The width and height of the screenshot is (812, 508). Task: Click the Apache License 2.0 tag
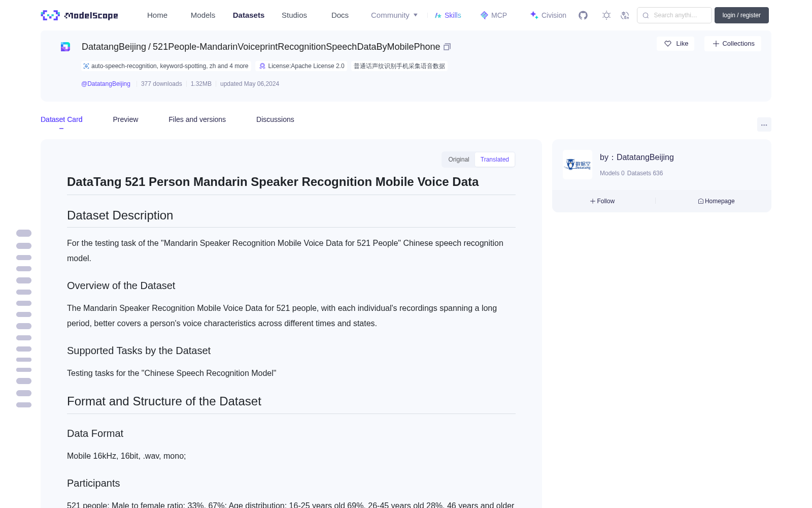301,66
